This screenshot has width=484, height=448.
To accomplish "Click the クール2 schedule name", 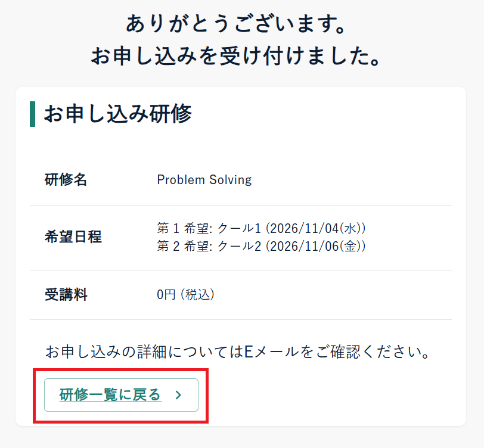I will click(x=239, y=246).
